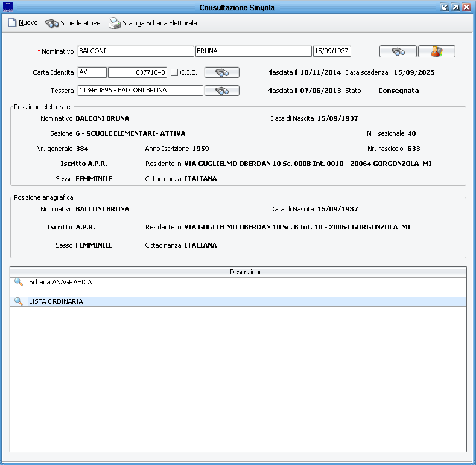Open Schede attive binoculars toolbar button
Image resolution: width=476 pixels, height=465 pixels.
pyautogui.click(x=52, y=23)
